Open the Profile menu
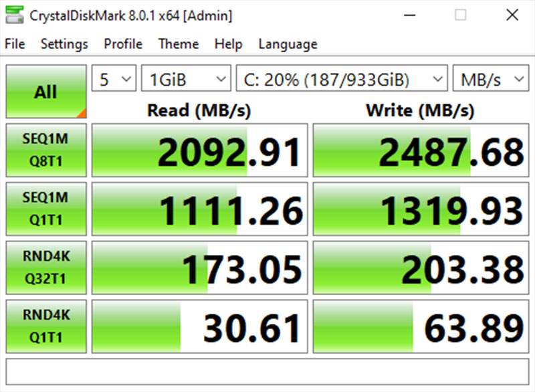This screenshot has height=392, width=535. 123,44
